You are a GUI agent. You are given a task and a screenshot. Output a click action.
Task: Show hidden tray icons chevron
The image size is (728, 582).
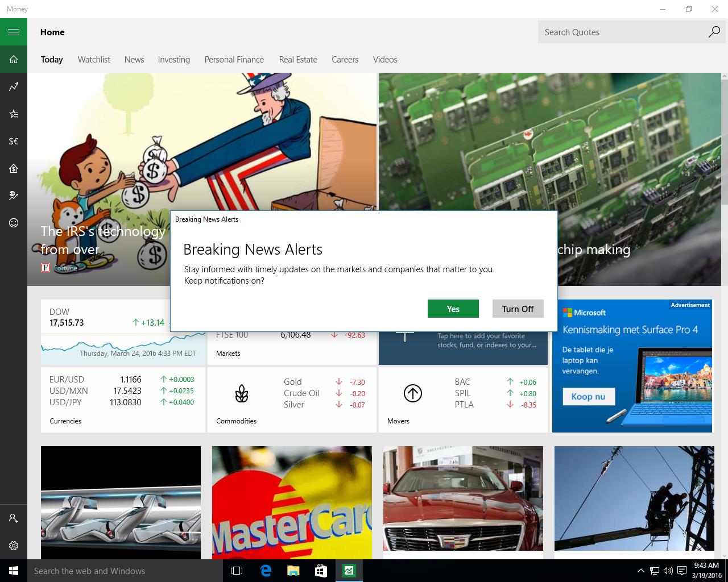point(641,571)
